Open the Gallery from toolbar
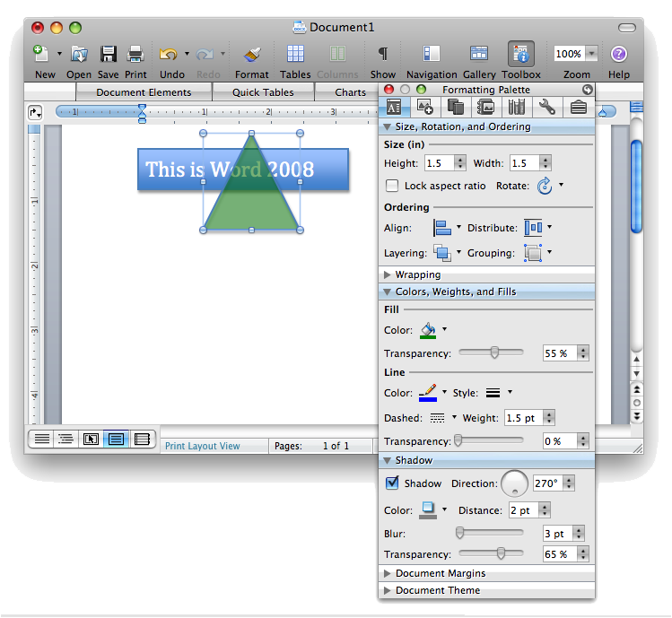The image size is (672, 618). click(x=479, y=54)
